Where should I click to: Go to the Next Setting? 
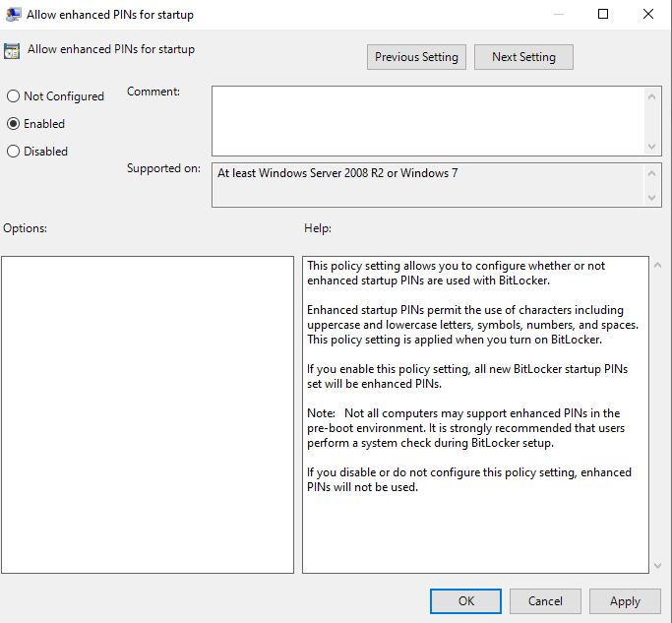tap(523, 57)
